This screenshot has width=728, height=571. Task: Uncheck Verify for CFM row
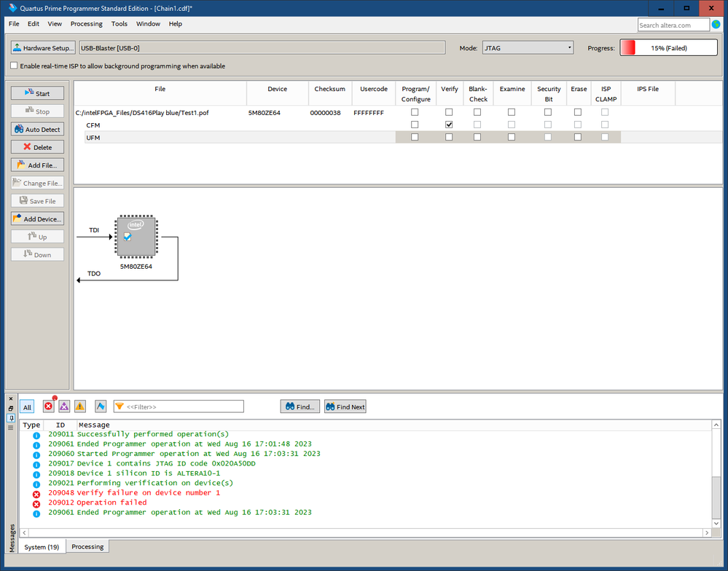coord(448,125)
